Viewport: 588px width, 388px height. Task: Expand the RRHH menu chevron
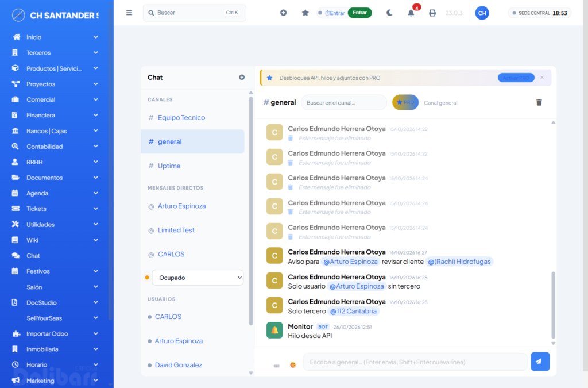96,162
